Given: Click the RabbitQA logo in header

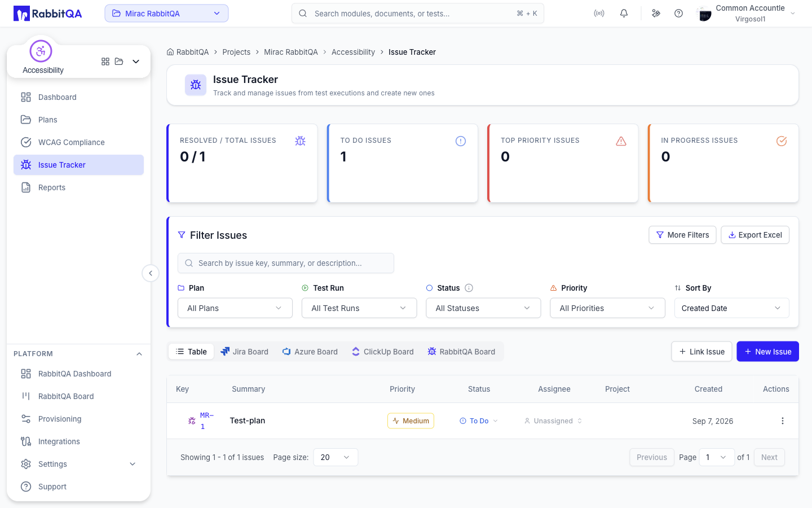Looking at the screenshot, I should tap(48, 14).
